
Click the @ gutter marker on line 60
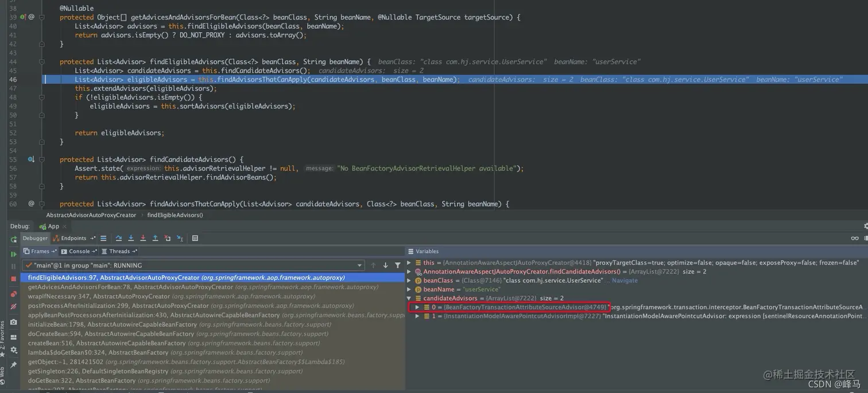pos(31,204)
